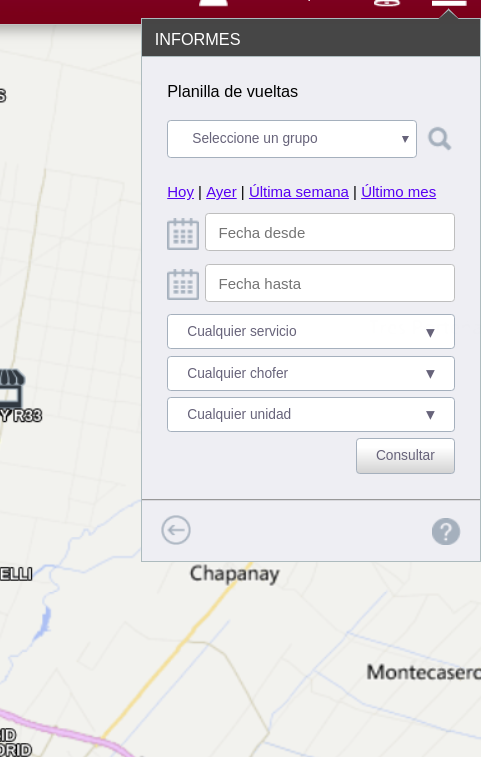The width and height of the screenshot is (481, 757).
Task: Open calendar icon for Fecha desde
Action: coord(183,234)
